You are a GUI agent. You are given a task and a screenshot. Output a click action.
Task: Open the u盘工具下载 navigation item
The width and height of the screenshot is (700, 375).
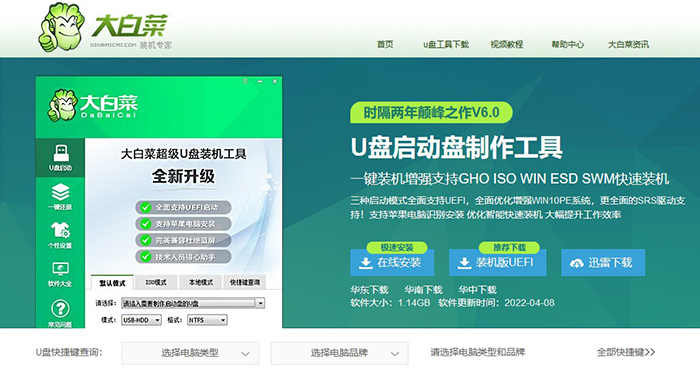(x=446, y=44)
